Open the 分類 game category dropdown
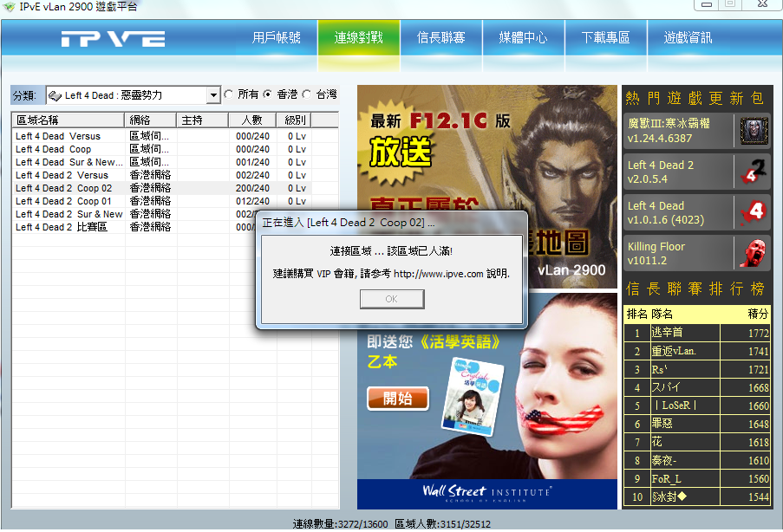Viewport: 783px width, 532px height. 213,94
